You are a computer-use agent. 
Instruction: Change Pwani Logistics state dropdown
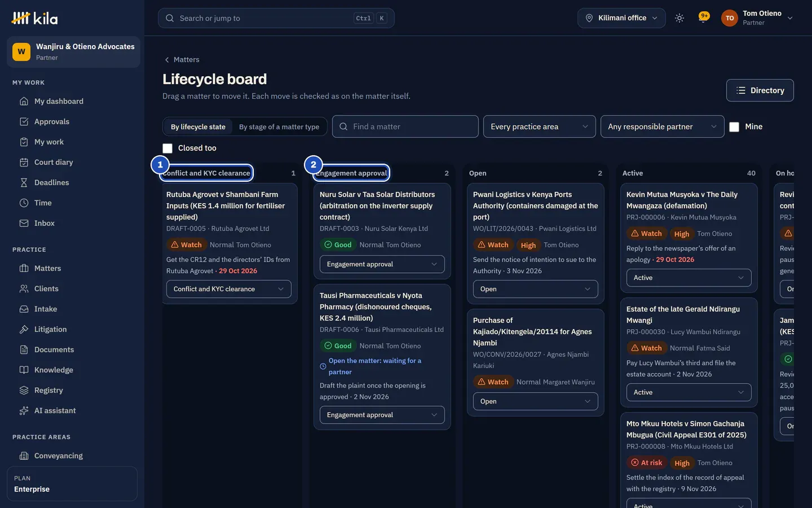pos(536,289)
